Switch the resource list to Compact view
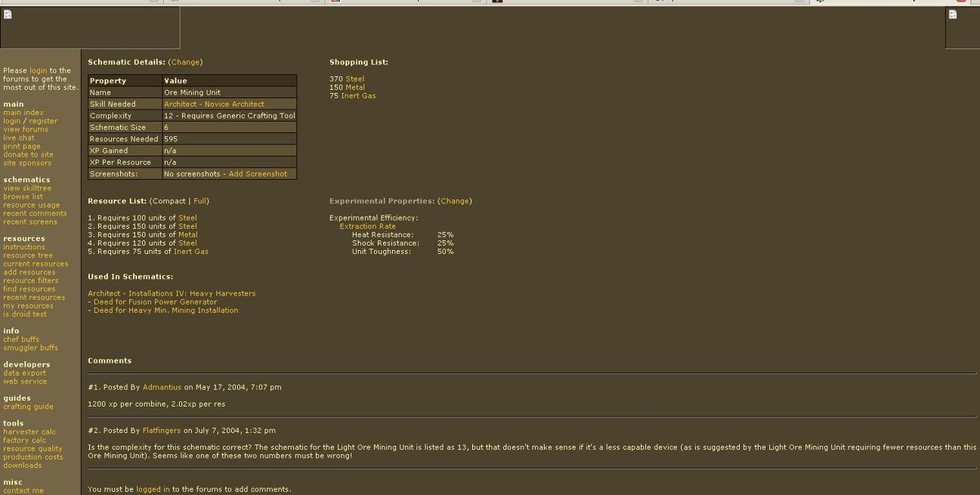The image size is (980, 495). (169, 201)
